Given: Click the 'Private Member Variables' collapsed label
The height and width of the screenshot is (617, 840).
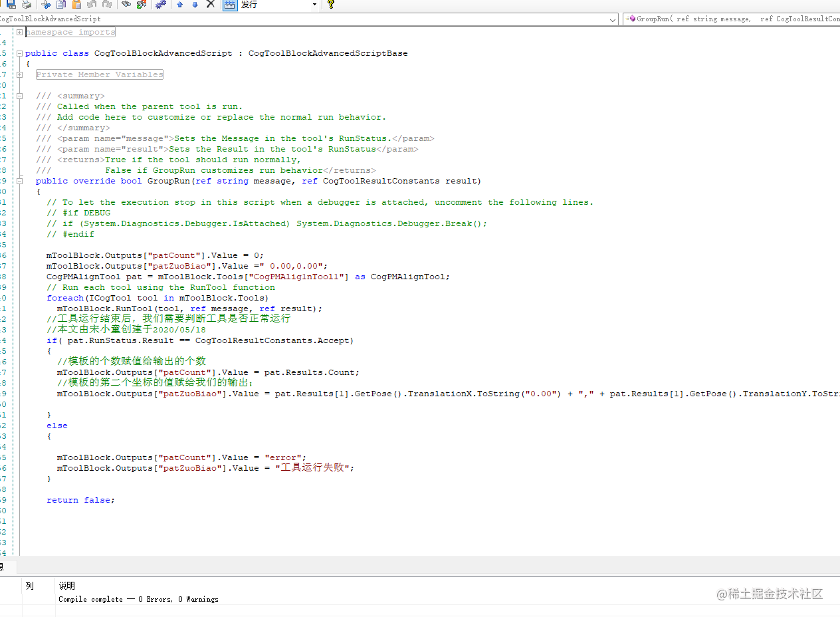Looking at the screenshot, I should tap(100, 74).
